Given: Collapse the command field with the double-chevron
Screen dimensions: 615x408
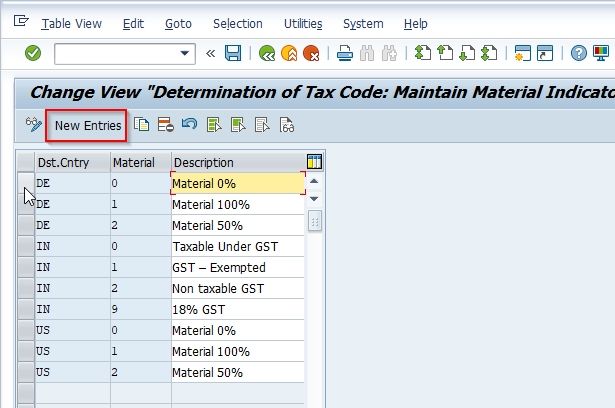Looking at the screenshot, I should (211, 53).
